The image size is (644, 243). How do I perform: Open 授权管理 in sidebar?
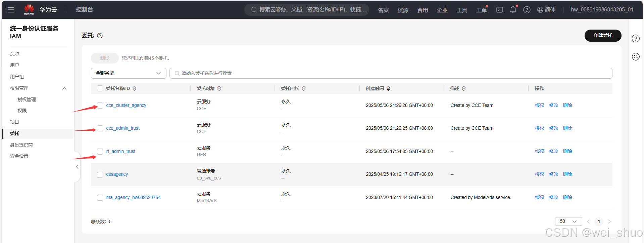[x=27, y=99]
